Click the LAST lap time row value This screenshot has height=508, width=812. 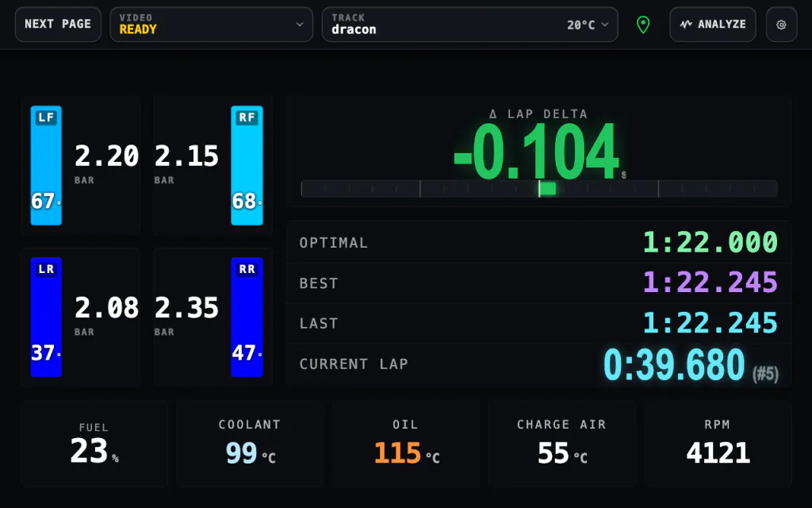tap(710, 323)
